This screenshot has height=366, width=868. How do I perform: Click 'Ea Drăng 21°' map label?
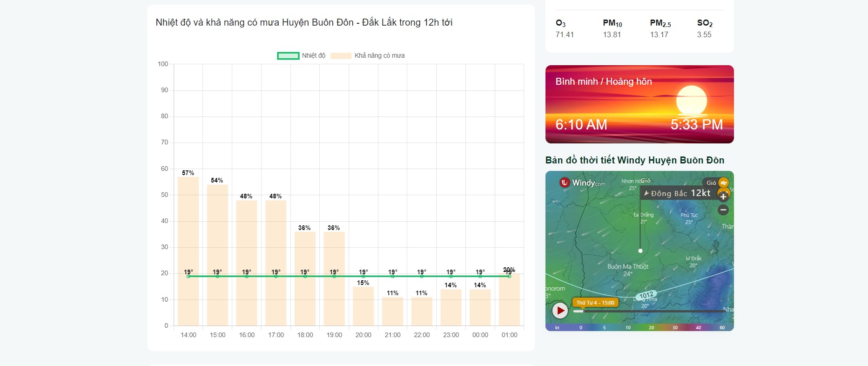[643, 218]
